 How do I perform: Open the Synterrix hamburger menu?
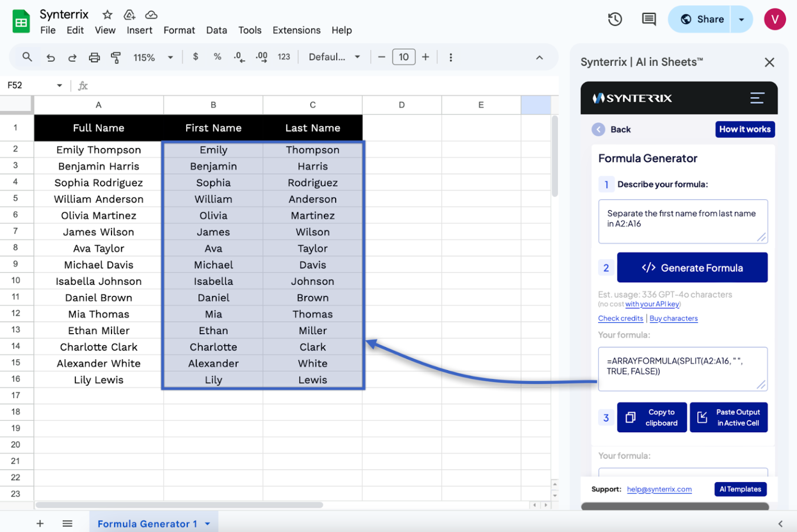(757, 98)
